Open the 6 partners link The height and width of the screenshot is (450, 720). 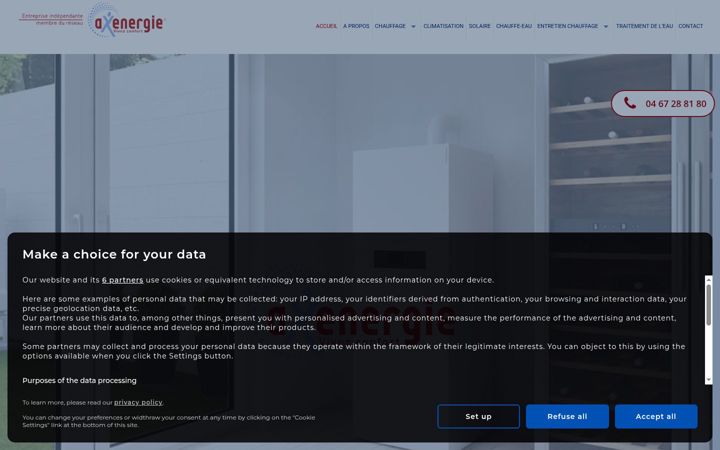tap(123, 280)
